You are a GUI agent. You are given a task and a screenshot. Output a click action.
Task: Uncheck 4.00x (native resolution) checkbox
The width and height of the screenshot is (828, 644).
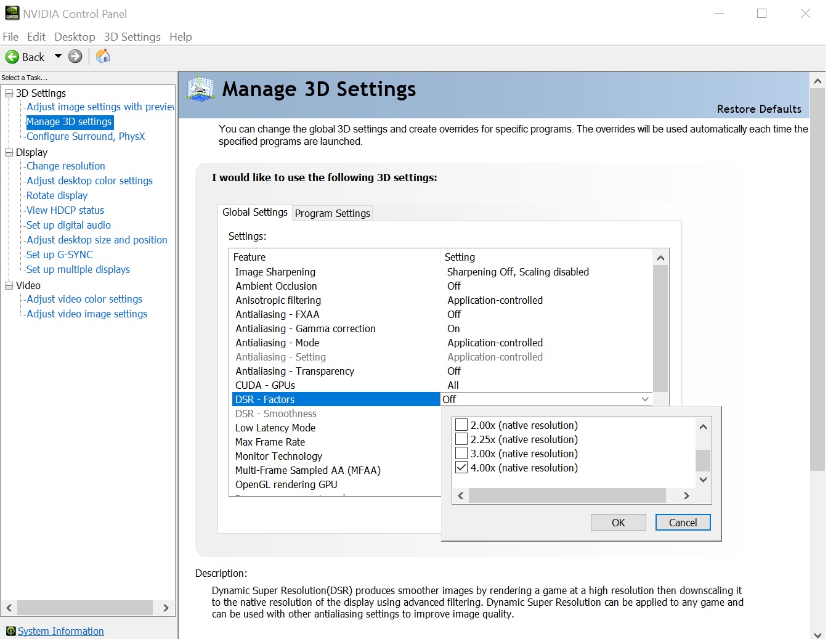click(x=461, y=468)
